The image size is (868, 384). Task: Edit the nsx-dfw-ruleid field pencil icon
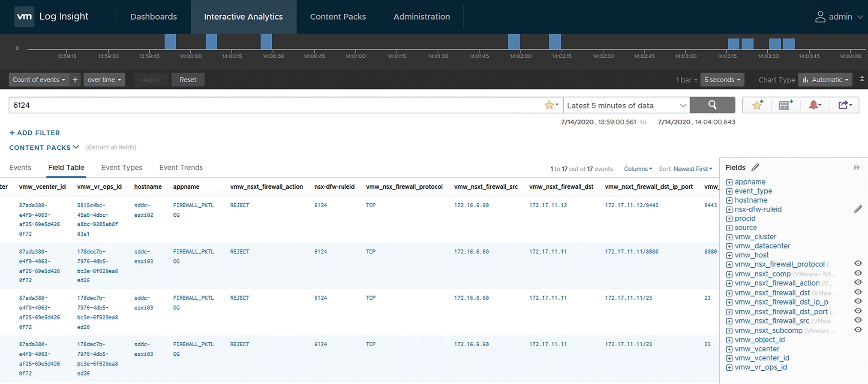[x=858, y=209]
